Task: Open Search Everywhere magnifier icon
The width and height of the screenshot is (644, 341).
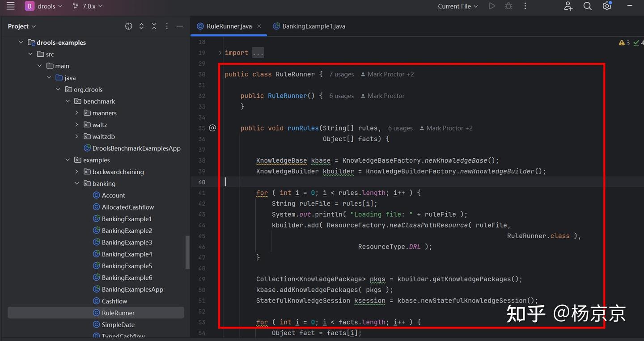Action: click(x=588, y=6)
